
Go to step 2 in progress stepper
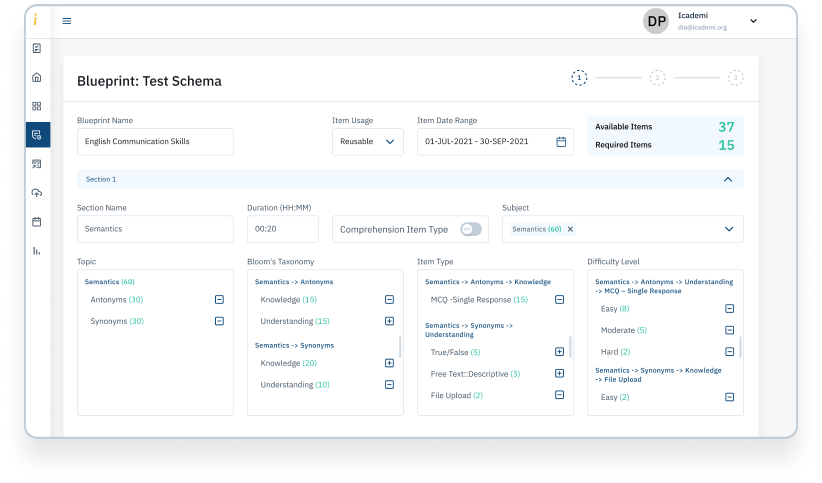tap(657, 77)
